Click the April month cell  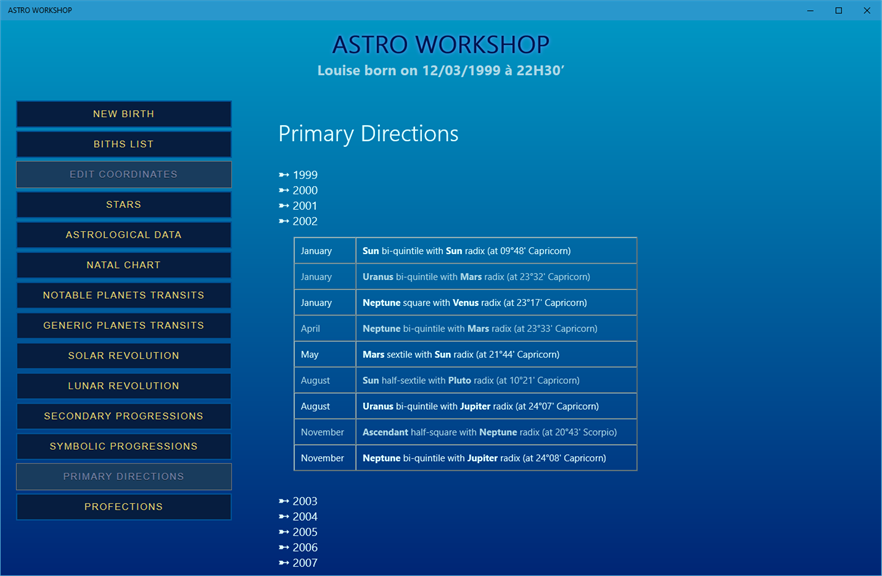click(325, 328)
